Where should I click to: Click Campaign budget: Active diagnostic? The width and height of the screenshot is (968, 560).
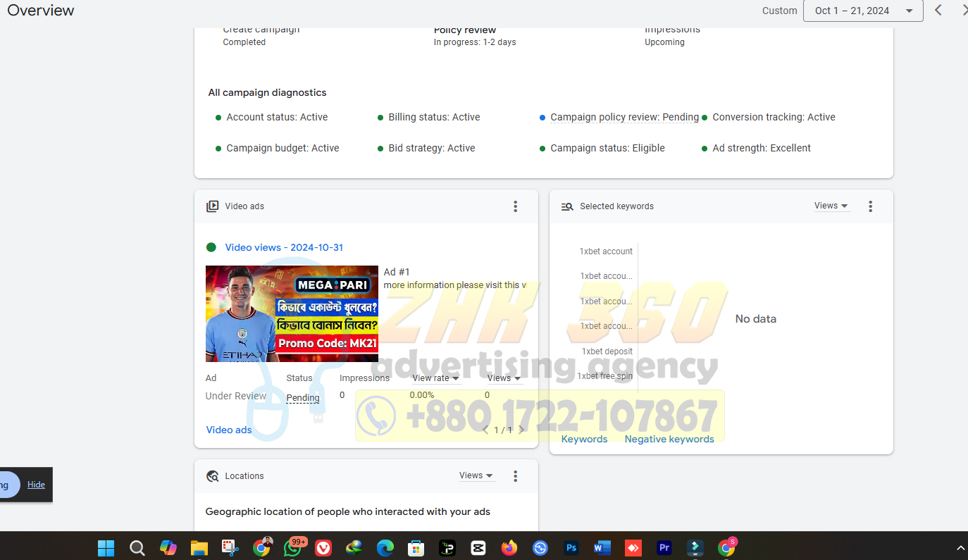(x=283, y=148)
